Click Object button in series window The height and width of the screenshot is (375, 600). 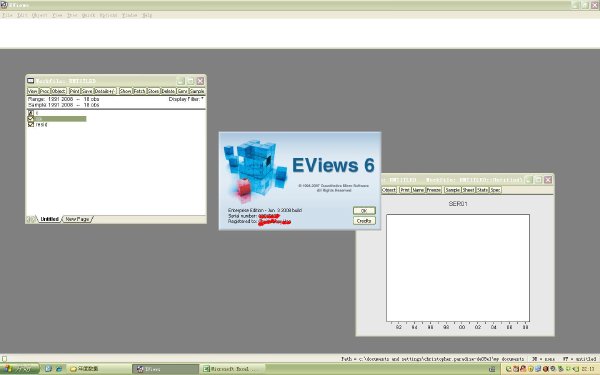tap(389, 190)
